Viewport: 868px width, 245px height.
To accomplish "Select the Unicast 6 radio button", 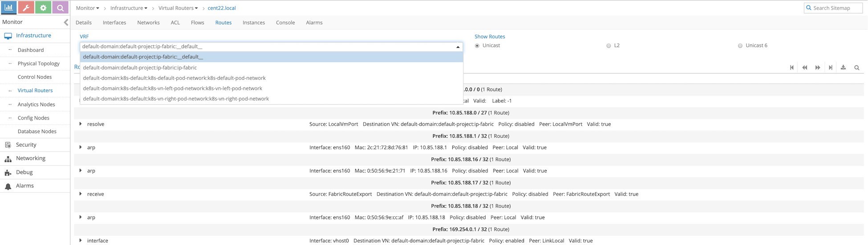I will coord(740,46).
